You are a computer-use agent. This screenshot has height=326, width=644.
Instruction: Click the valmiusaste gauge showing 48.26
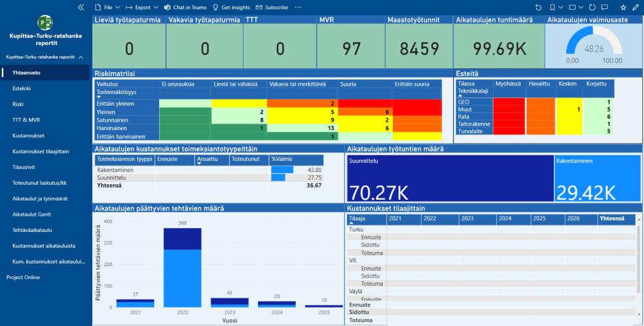[x=594, y=46]
